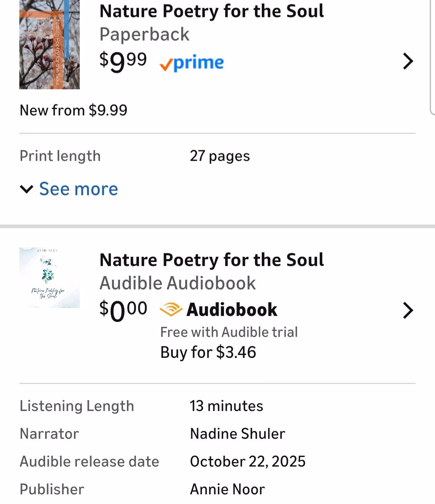
Task: Click Buy for $3.46
Action: click(x=208, y=352)
